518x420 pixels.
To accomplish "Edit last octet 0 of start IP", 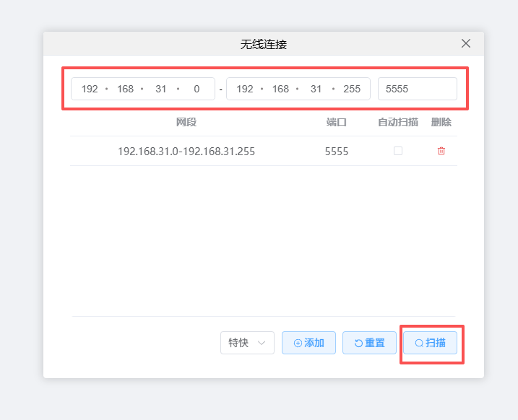I will tap(197, 89).
